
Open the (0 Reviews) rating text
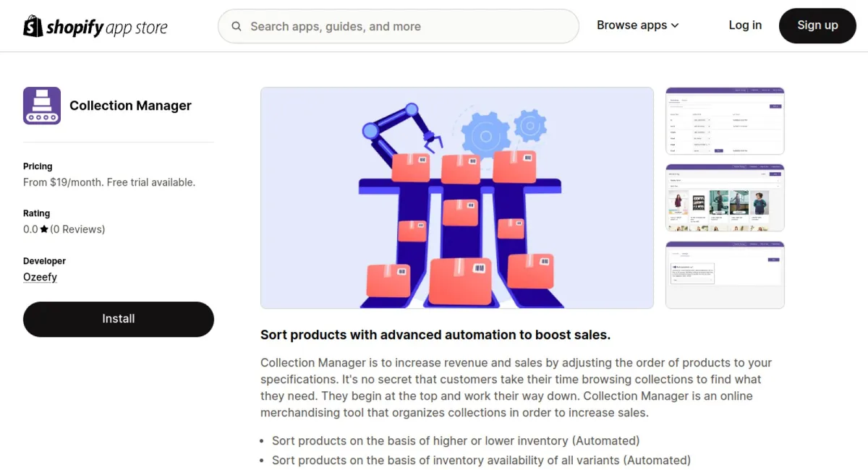[x=77, y=229]
